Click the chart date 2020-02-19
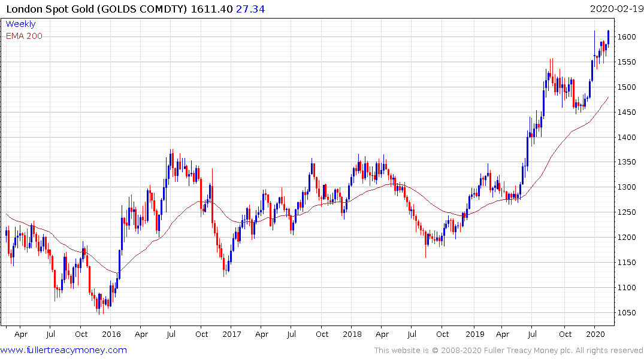 coord(616,8)
